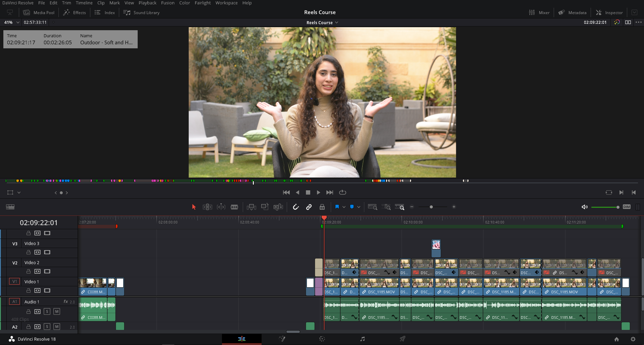Open the marker color dropdown arrow
Viewport: 644px width, 345px height.
pyautogui.click(x=359, y=207)
